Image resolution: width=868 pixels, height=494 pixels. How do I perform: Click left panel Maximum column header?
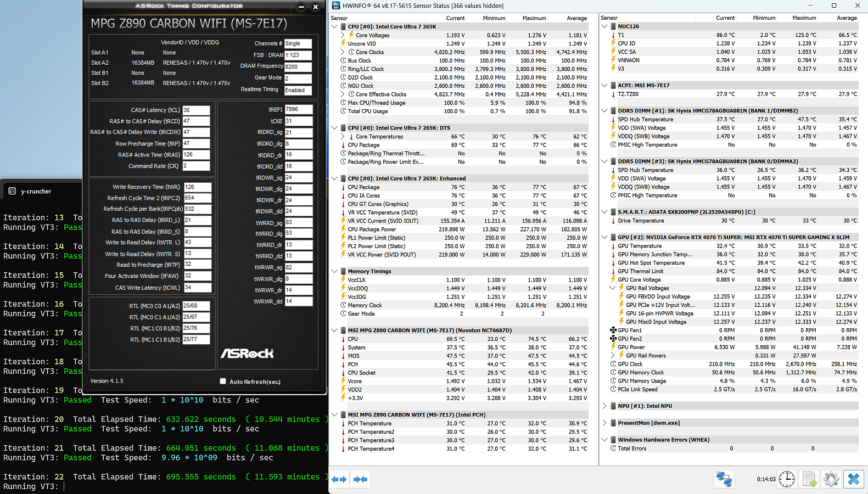(534, 18)
